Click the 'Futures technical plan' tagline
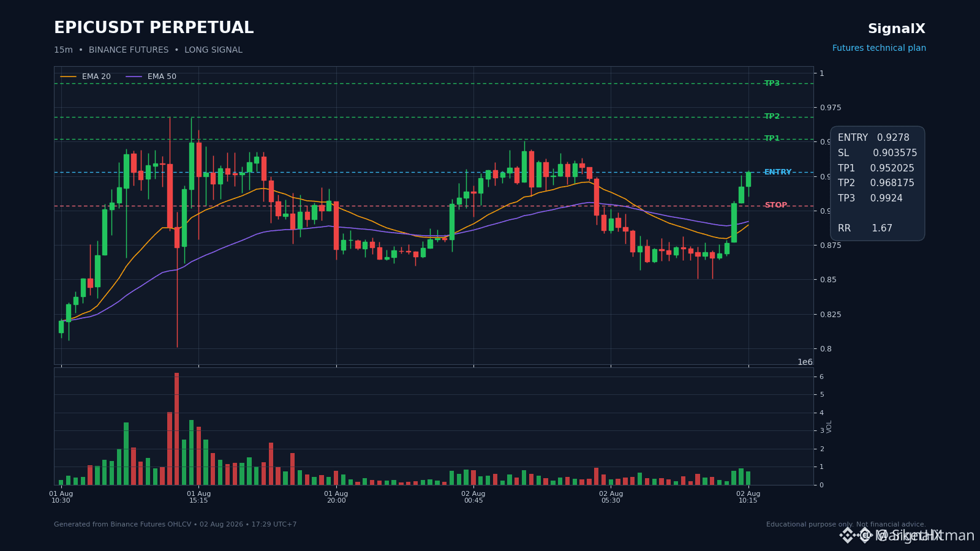Screen dimensions: 980x551 tap(879, 48)
